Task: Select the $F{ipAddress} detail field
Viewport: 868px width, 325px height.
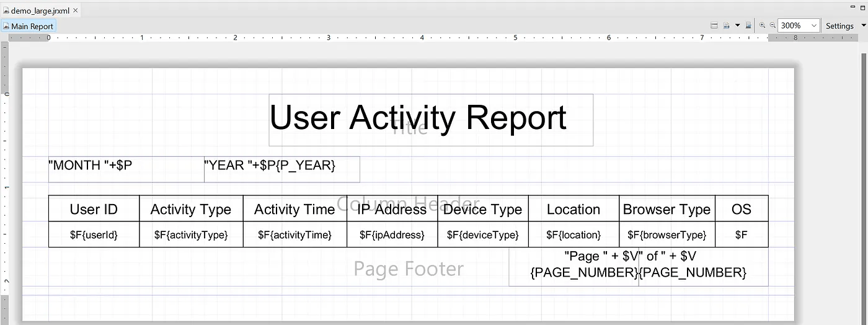Action: tap(392, 234)
